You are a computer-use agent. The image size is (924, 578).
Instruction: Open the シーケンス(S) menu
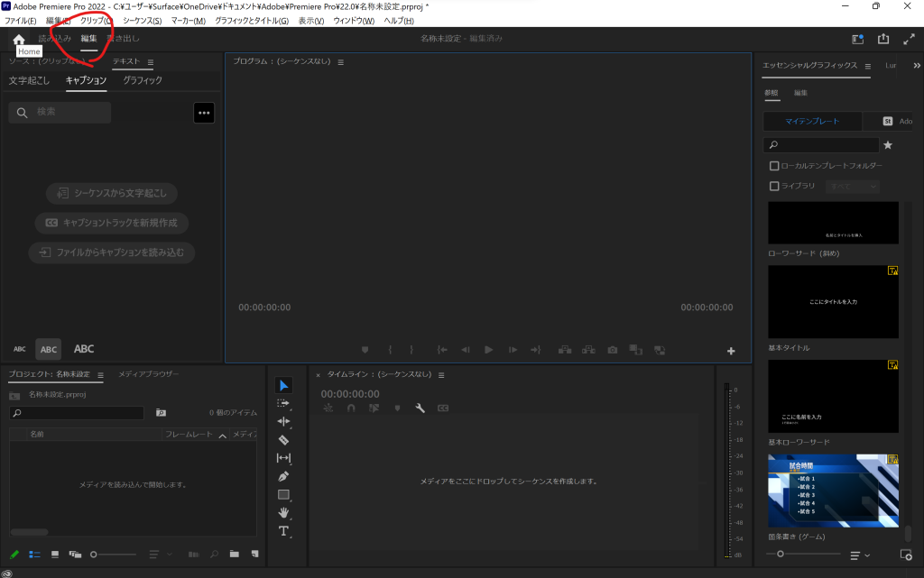pos(142,21)
